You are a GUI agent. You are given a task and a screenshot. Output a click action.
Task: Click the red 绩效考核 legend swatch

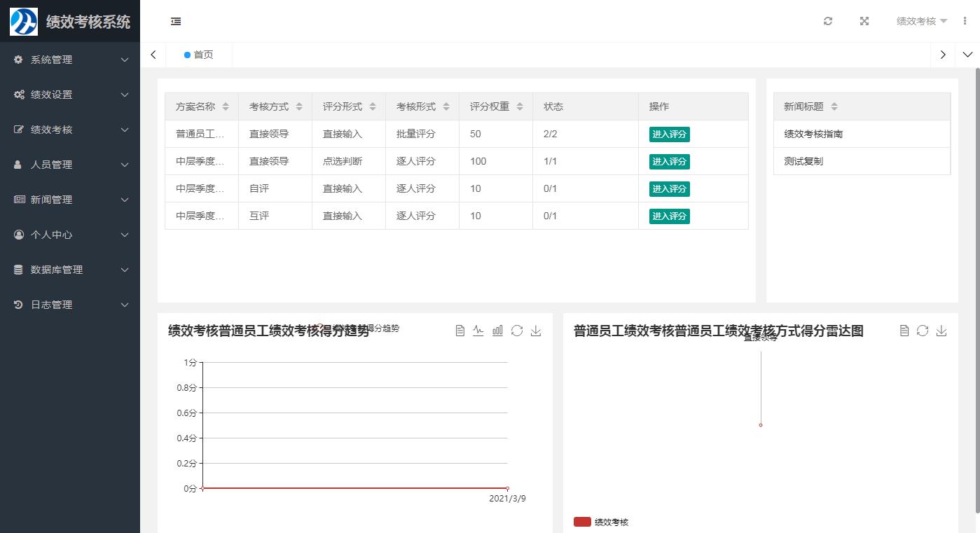[x=582, y=522]
